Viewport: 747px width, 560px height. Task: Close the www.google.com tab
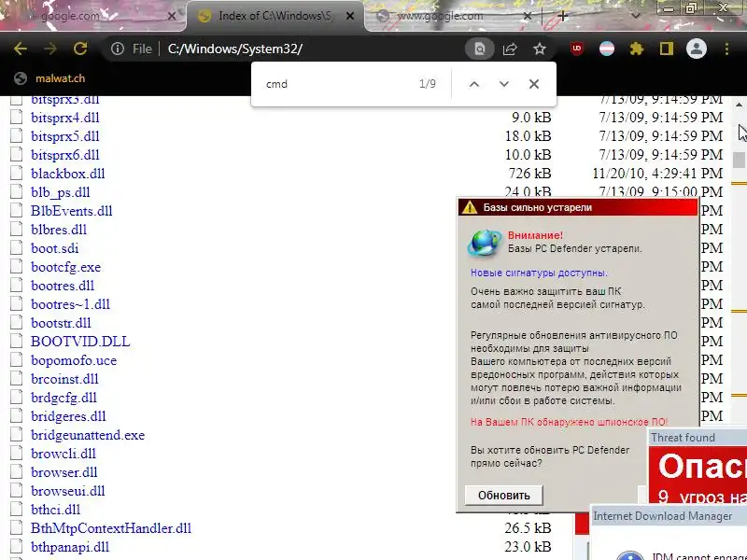528,16
